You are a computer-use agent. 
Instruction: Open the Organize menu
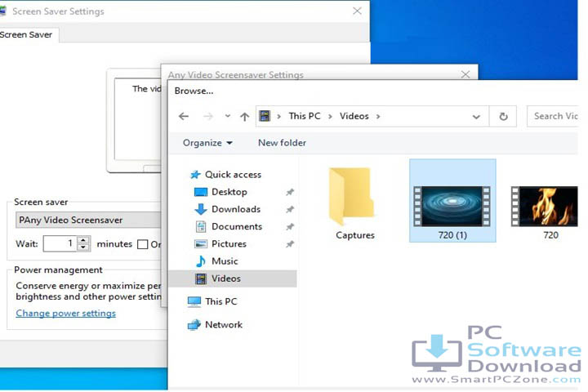click(x=207, y=143)
